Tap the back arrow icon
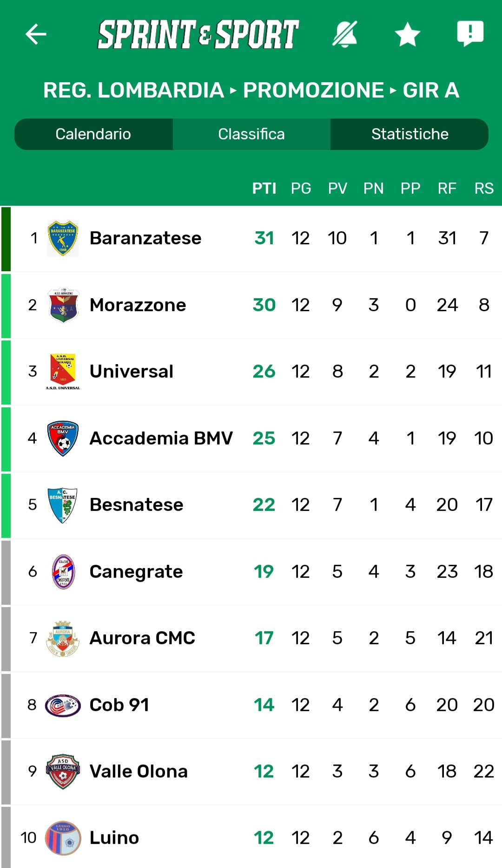 pyautogui.click(x=36, y=34)
